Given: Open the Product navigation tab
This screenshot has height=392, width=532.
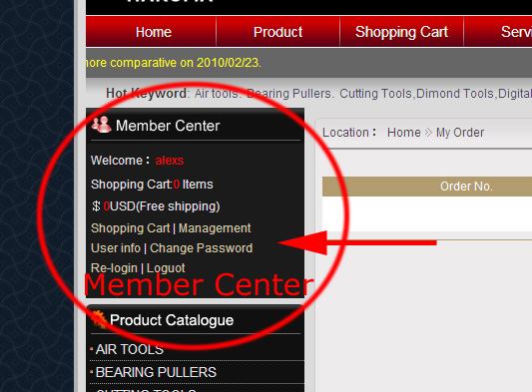Looking at the screenshot, I should [x=277, y=32].
